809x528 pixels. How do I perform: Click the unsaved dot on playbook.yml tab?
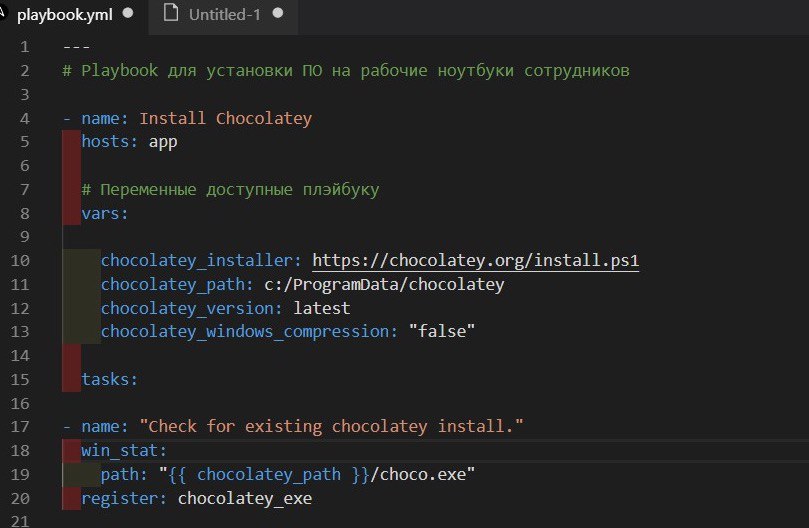point(128,13)
